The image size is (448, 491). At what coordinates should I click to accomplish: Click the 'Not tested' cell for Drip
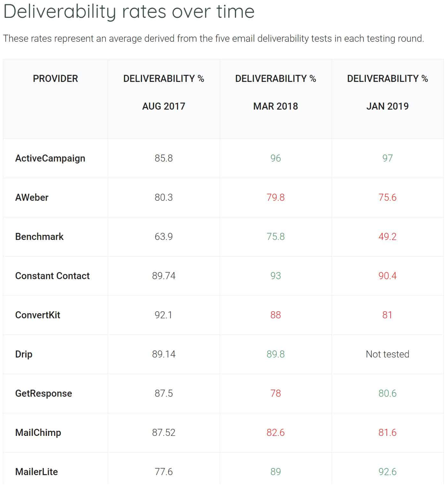[x=387, y=354]
